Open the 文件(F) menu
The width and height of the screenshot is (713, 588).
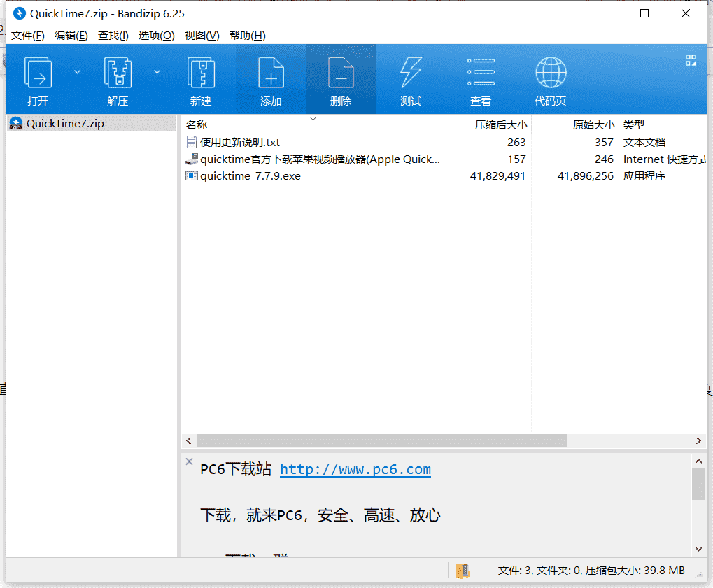click(28, 36)
